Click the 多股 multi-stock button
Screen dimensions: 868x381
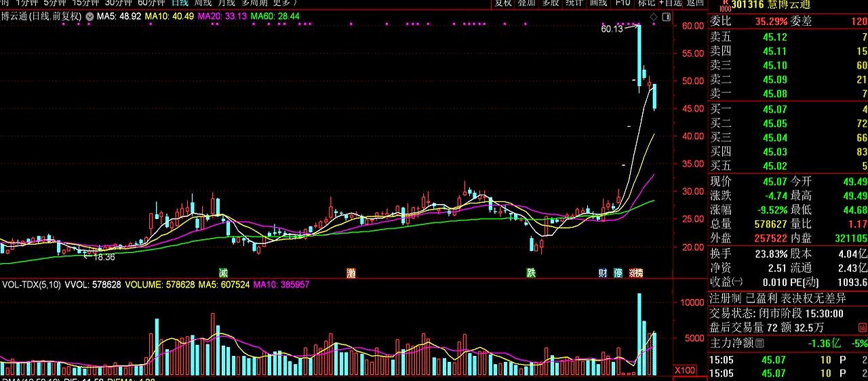[x=551, y=3]
